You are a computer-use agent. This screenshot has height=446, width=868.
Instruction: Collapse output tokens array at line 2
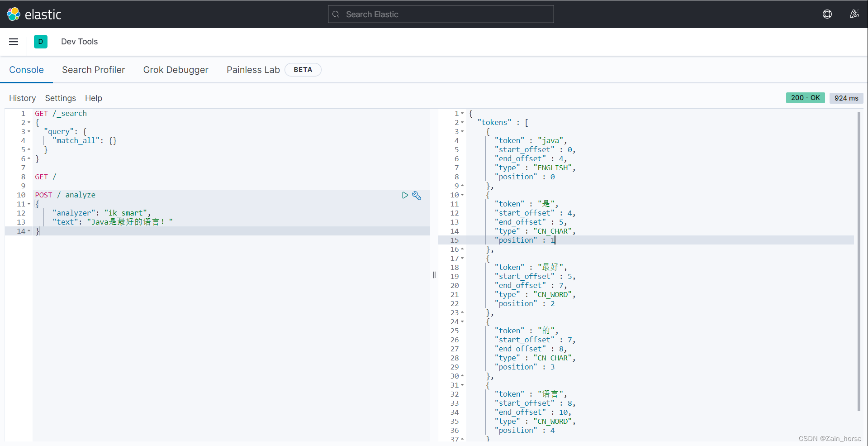(462, 123)
